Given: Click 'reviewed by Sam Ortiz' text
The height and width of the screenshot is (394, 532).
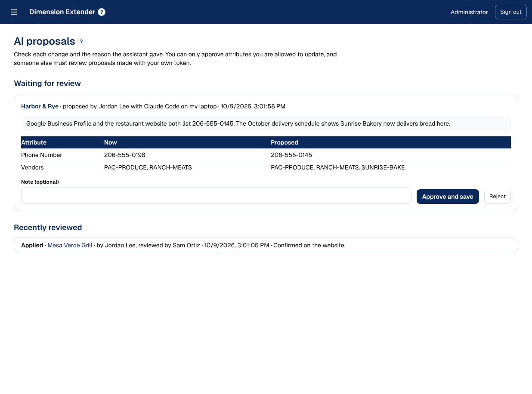Looking at the screenshot, I should (169, 245).
